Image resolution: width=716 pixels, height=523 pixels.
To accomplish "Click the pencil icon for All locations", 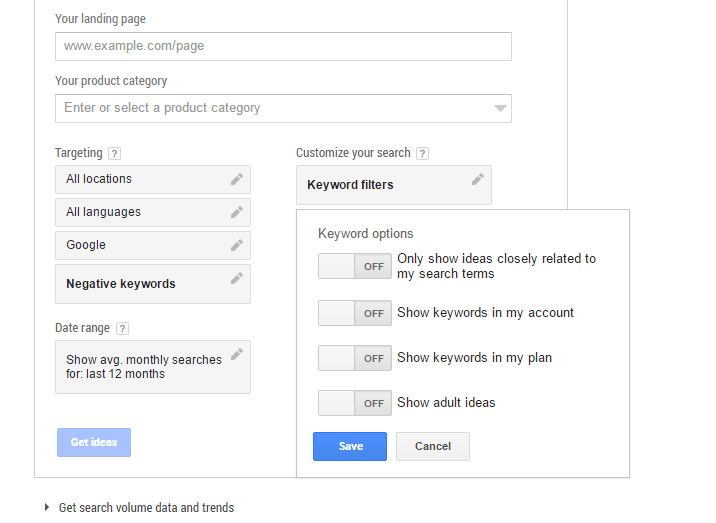I will point(237,179).
